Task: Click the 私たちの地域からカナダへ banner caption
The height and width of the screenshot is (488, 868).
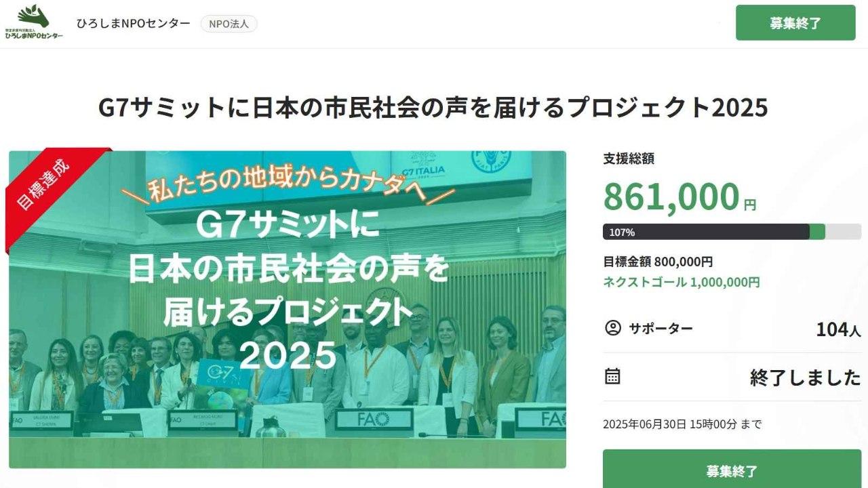Action: 288,186
